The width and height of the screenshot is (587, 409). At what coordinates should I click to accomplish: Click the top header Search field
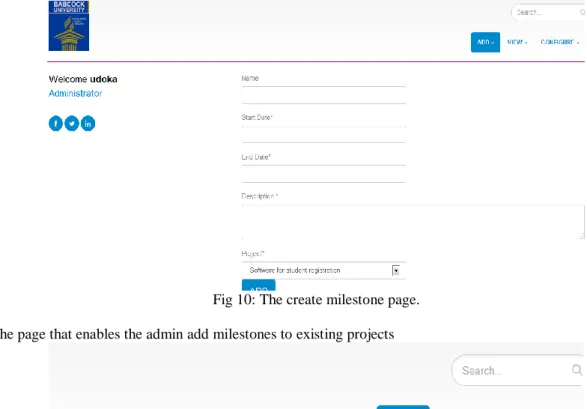point(547,12)
